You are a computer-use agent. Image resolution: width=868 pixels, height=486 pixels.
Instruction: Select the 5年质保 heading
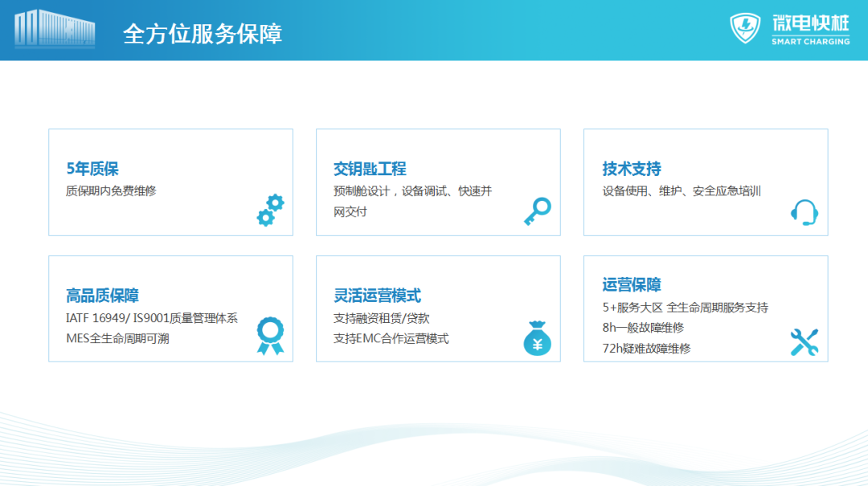point(92,168)
